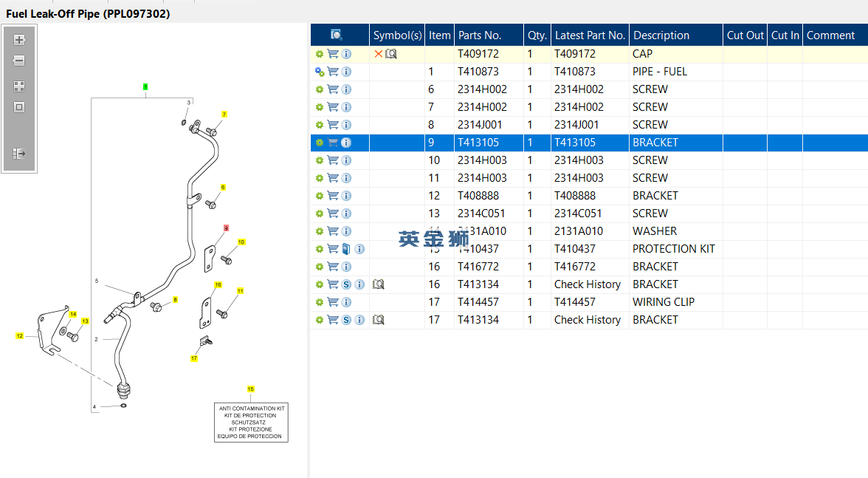Select callout 8 in the diagram
868x478 pixels.
coord(175,300)
